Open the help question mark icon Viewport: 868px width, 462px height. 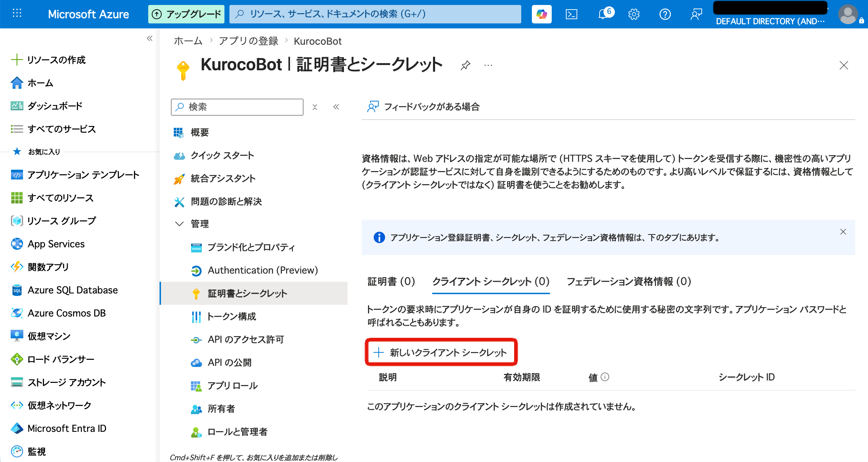click(665, 14)
